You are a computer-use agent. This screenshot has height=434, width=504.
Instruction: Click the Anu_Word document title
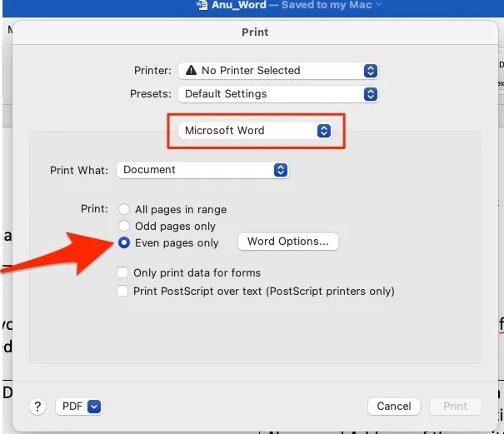pos(239,5)
